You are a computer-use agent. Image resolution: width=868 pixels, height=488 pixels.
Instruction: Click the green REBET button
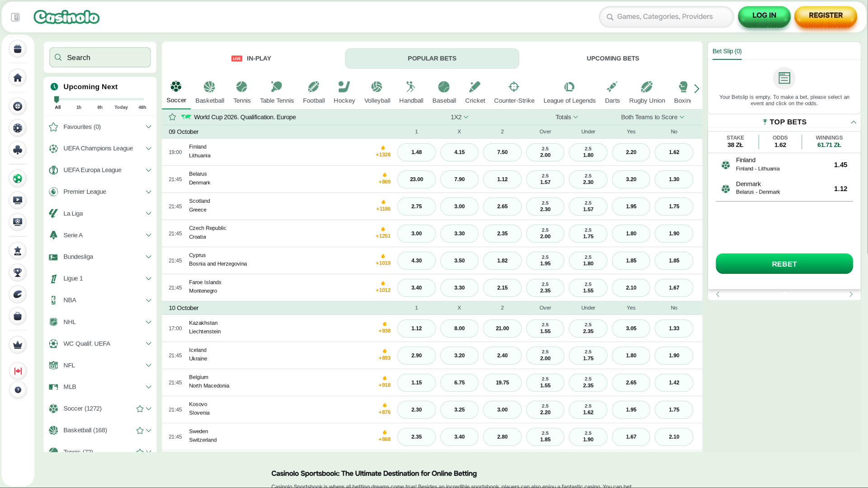pyautogui.click(x=784, y=264)
